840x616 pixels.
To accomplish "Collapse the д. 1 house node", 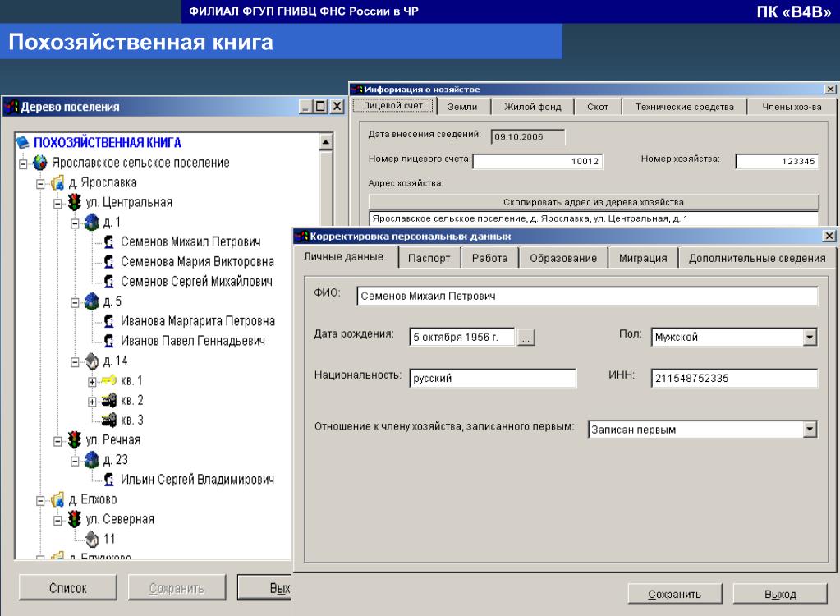I will tap(75, 223).
